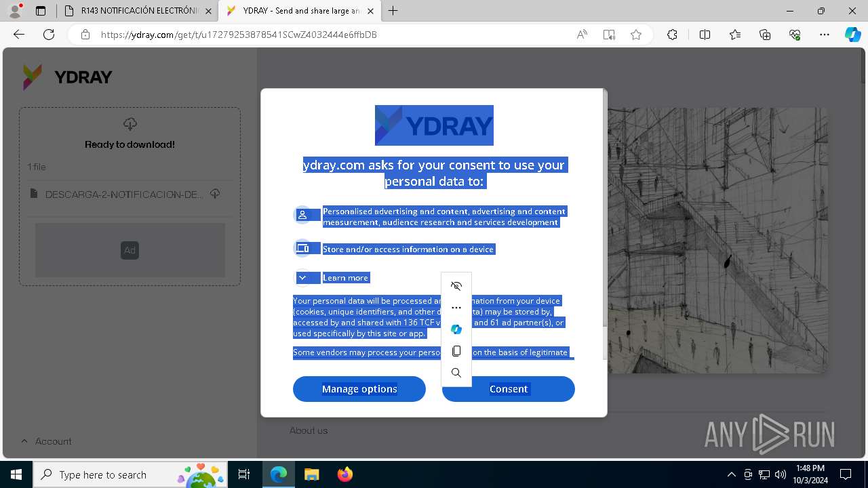Click Learn more text
Viewport: 868px width, 488px height.
(345, 278)
